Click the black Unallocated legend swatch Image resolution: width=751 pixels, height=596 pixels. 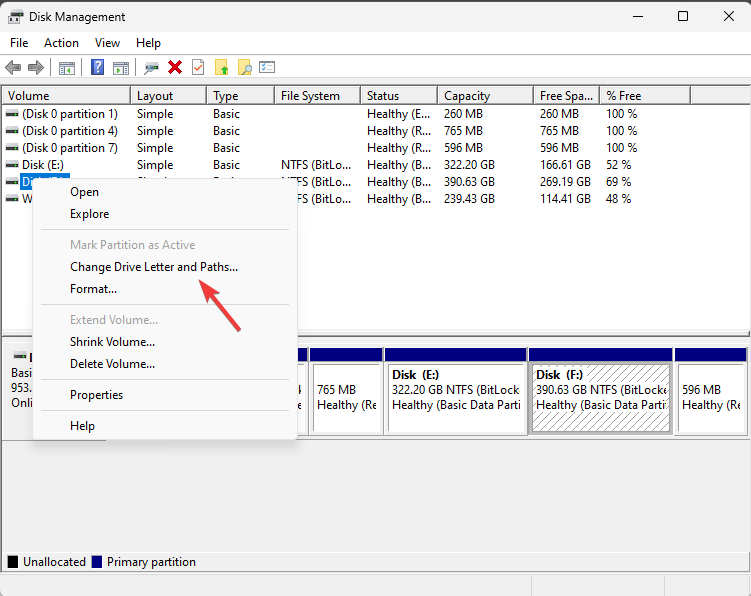tap(13, 562)
